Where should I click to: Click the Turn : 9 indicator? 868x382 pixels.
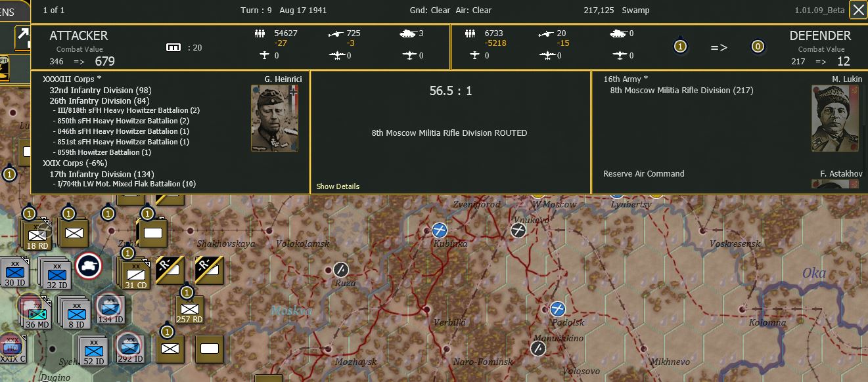pos(257,11)
